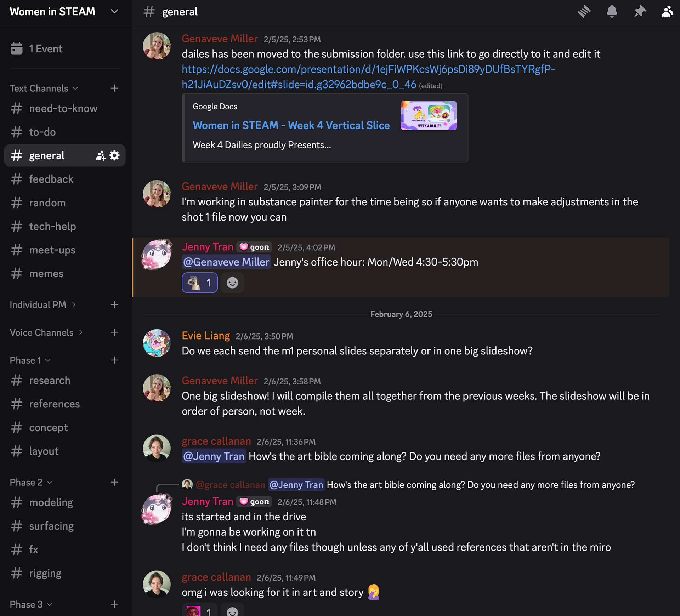Open the Week 4 Dailies preview thumbnail

click(x=429, y=116)
